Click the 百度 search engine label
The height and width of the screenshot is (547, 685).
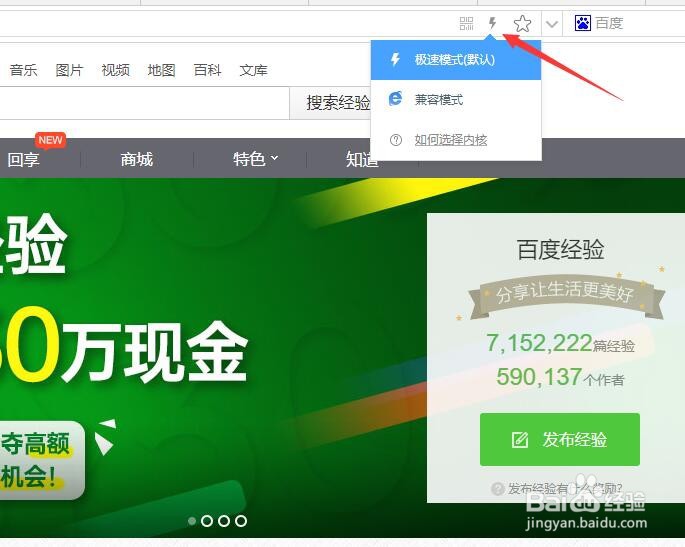point(609,23)
